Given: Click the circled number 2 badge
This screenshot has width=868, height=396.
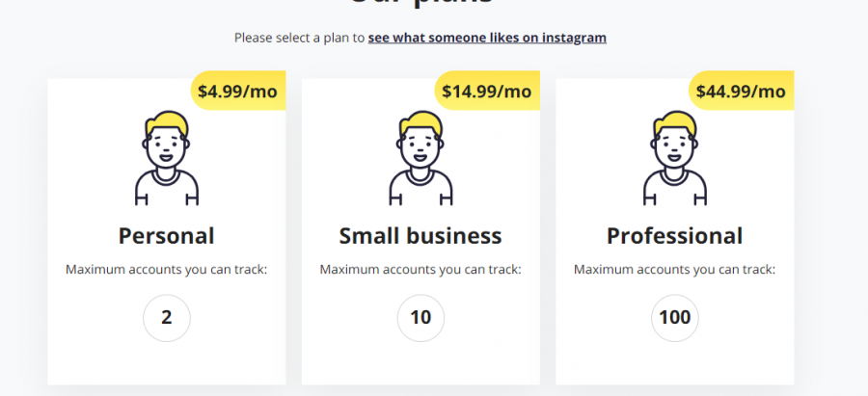Looking at the screenshot, I should point(167,318).
